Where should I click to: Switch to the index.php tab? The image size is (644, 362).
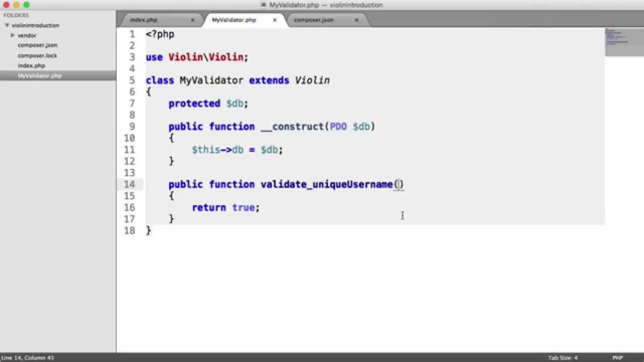click(143, 20)
